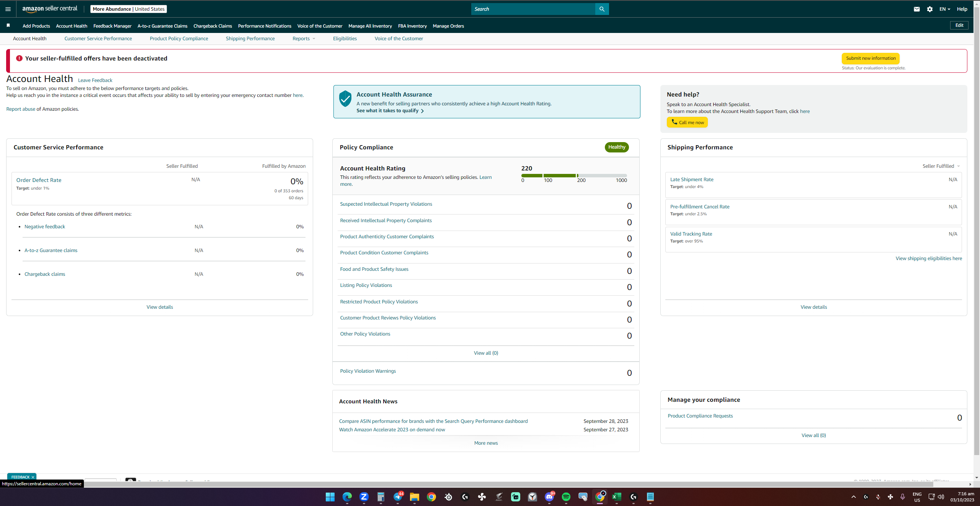Click the volume speaker tray icon
980x506 pixels.
click(941, 497)
